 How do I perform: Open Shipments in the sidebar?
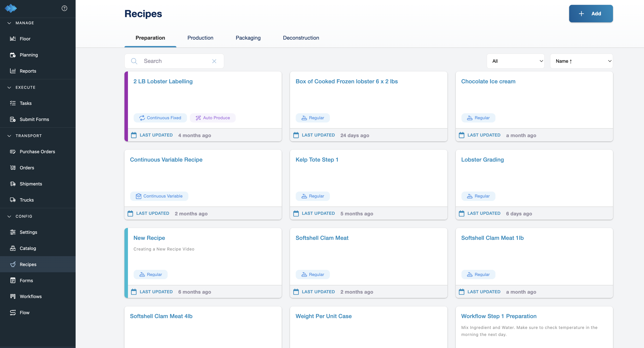tap(31, 184)
